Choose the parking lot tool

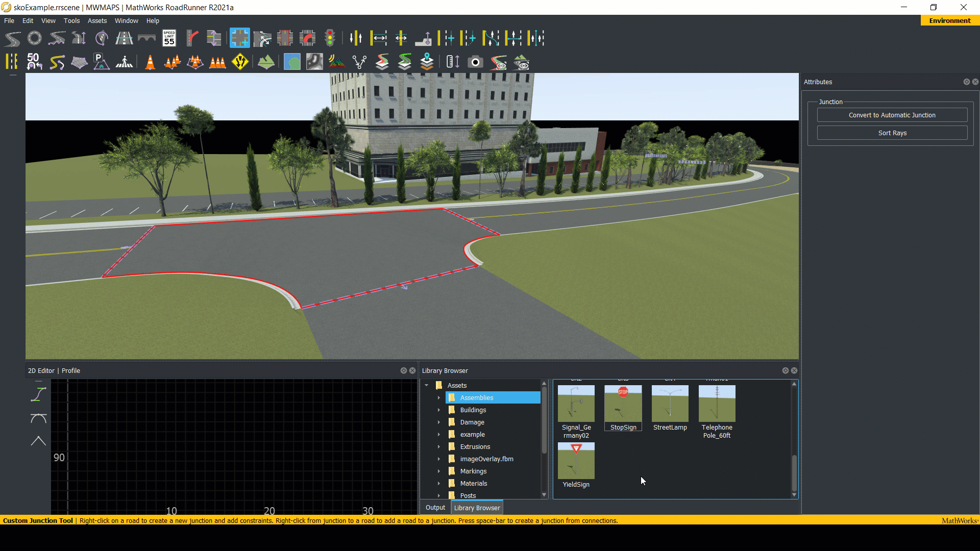coord(101,62)
